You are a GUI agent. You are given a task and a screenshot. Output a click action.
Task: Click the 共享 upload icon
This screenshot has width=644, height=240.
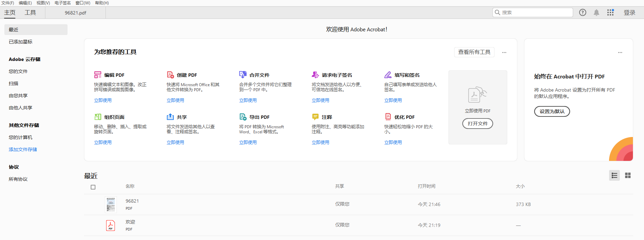[170, 117]
